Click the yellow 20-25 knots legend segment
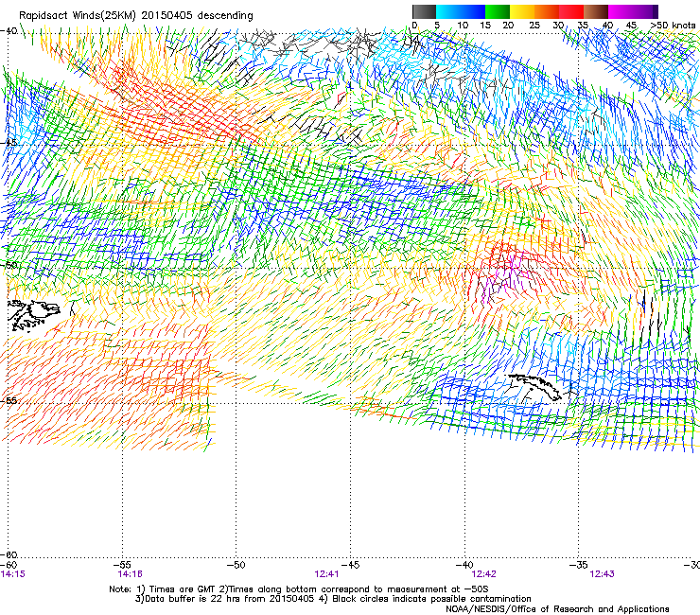700x615 pixels. 522,11
